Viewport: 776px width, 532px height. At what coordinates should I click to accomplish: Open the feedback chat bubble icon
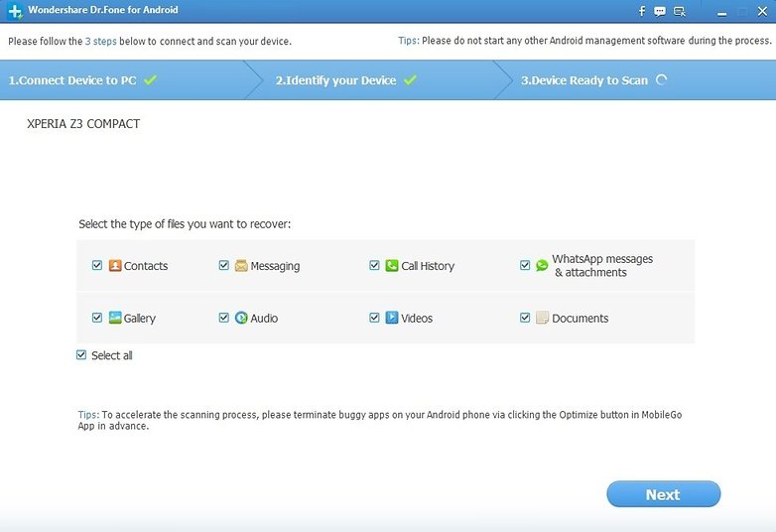660,11
